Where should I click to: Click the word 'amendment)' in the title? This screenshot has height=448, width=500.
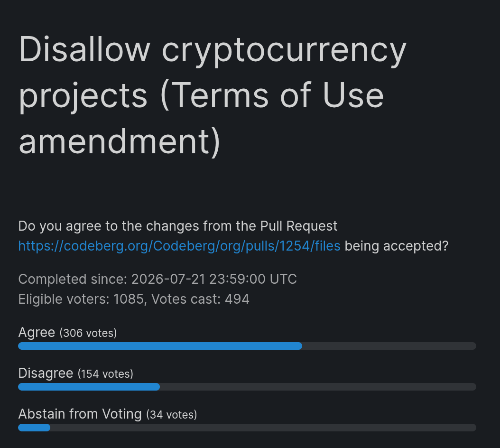(x=120, y=141)
